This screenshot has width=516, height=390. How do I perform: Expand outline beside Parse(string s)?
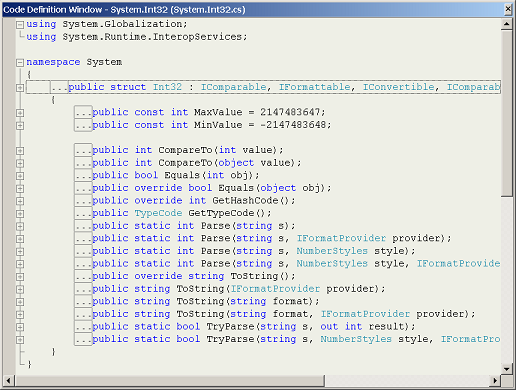click(x=20, y=226)
